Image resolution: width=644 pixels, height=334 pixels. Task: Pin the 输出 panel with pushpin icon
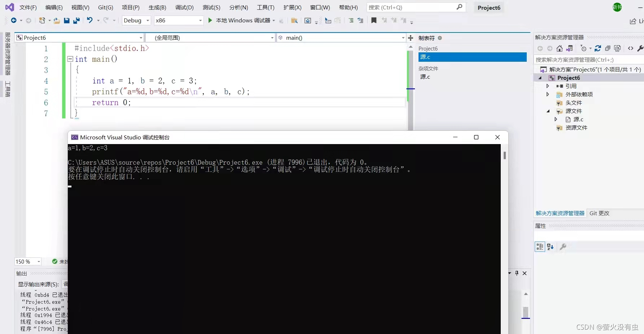coord(517,273)
